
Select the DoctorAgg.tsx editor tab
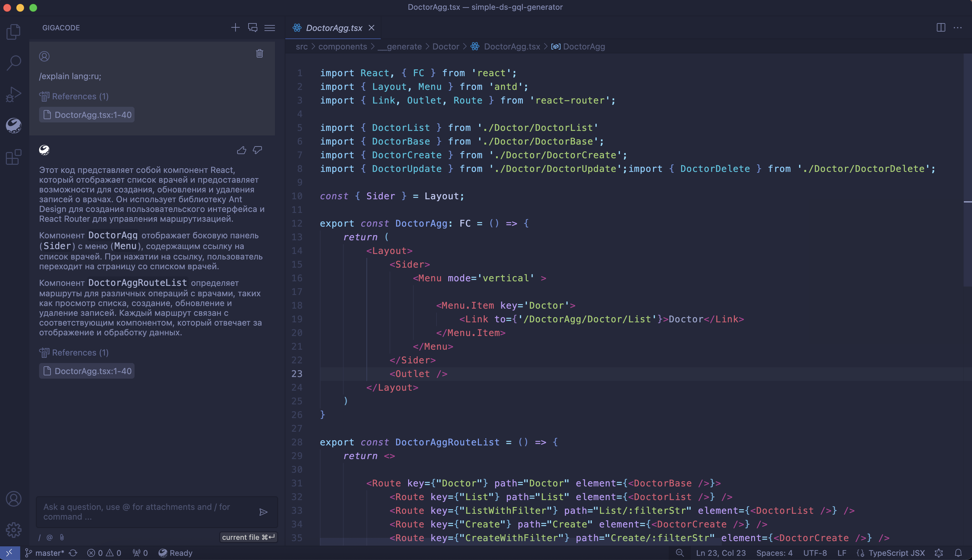pyautogui.click(x=333, y=28)
